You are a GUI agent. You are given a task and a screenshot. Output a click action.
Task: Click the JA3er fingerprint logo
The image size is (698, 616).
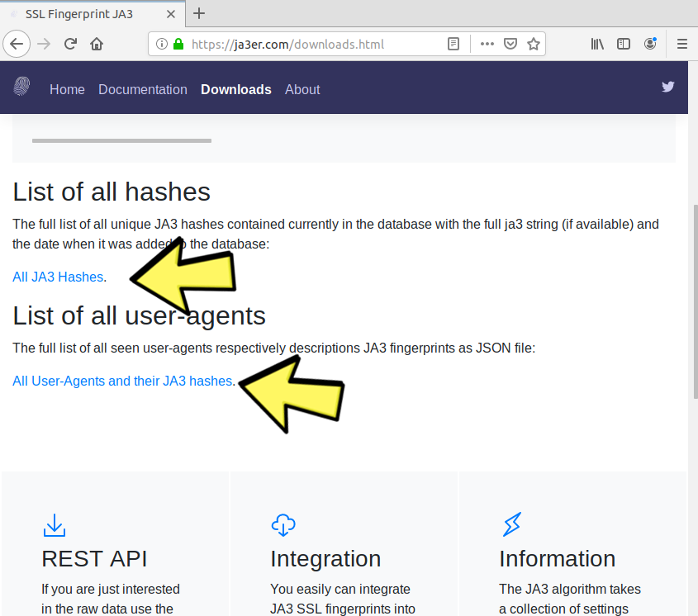tap(21, 87)
